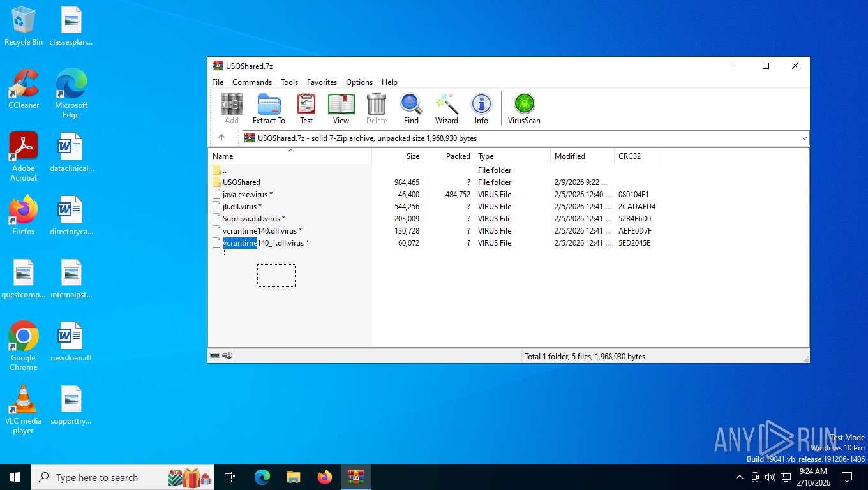
Task: Select java.exe.virus file row
Action: pos(434,195)
